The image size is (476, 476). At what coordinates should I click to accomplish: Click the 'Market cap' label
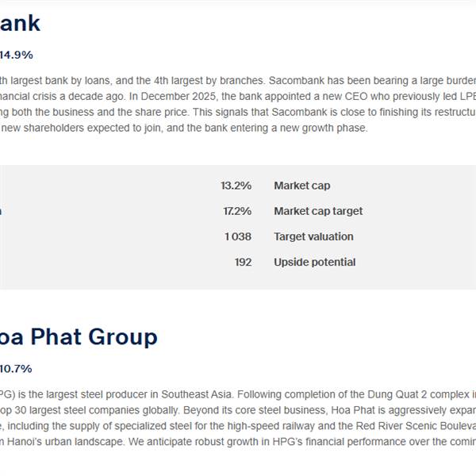301,186
